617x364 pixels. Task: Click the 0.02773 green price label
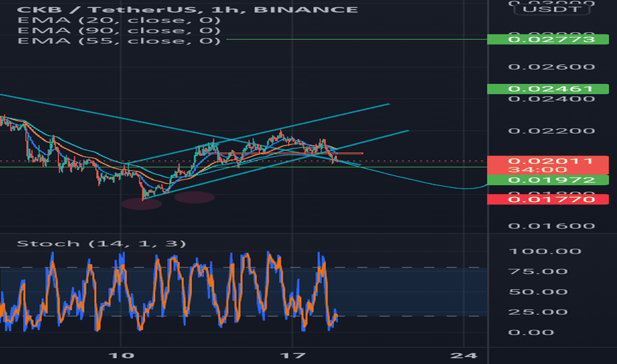[547, 39]
